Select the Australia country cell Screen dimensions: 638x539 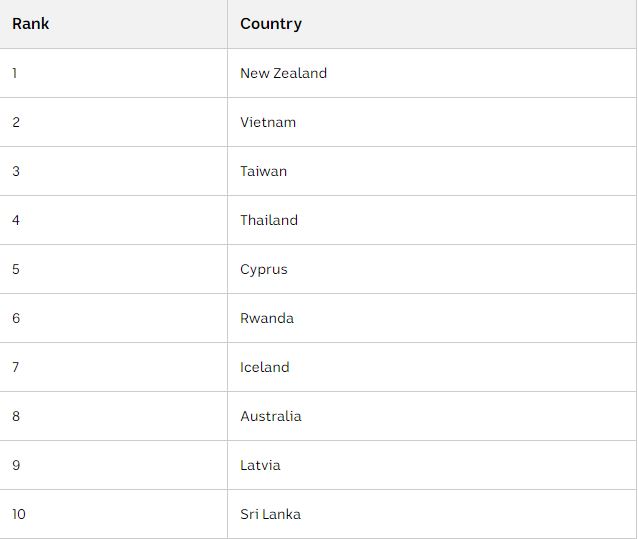432,416
